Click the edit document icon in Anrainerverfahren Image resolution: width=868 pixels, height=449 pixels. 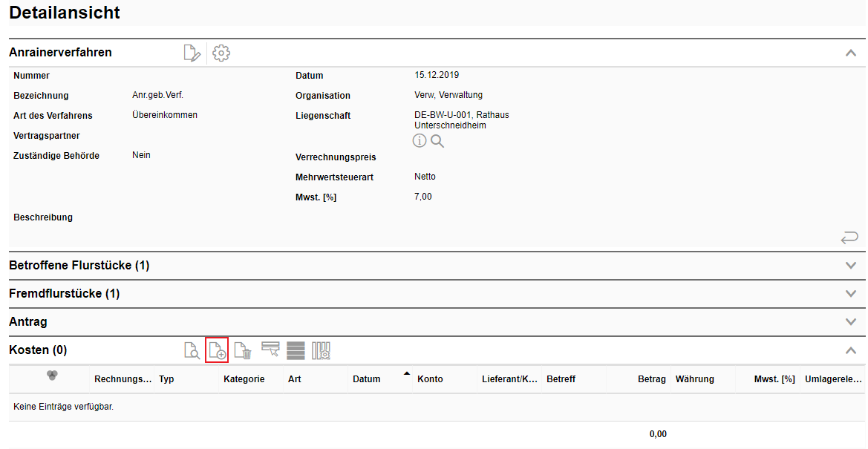click(192, 53)
